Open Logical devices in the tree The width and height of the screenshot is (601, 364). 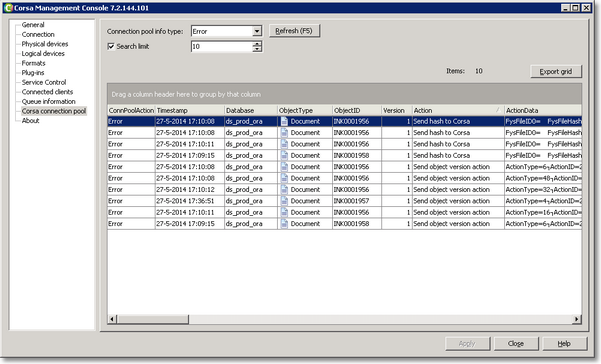click(43, 54)
